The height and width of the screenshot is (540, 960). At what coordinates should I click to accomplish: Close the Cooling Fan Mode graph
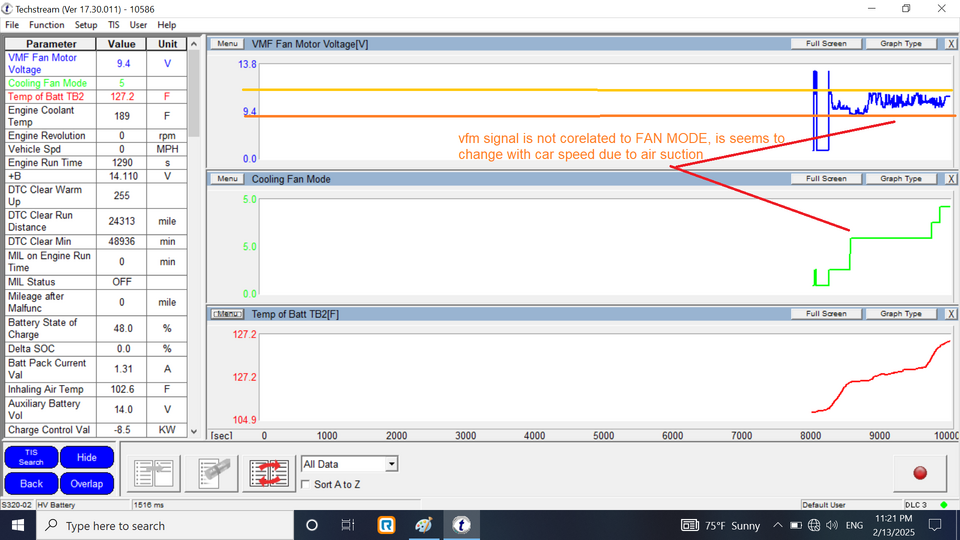pyautogui.click(x=951, y=179)
